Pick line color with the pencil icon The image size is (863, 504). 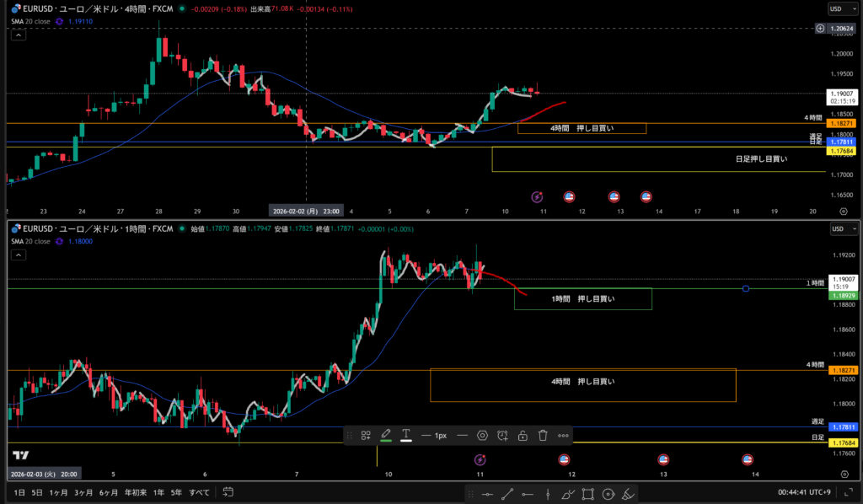point(386,435)
